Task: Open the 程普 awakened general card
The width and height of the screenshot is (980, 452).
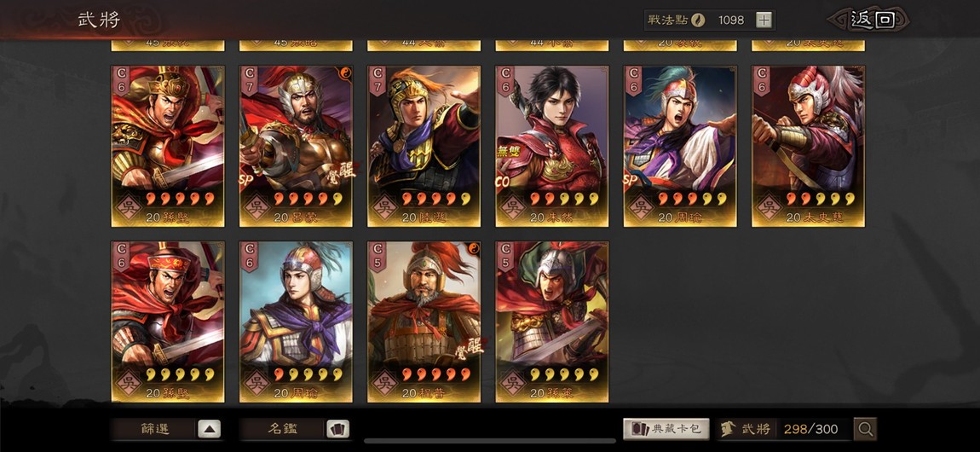Action: click(x=424, y=322)
